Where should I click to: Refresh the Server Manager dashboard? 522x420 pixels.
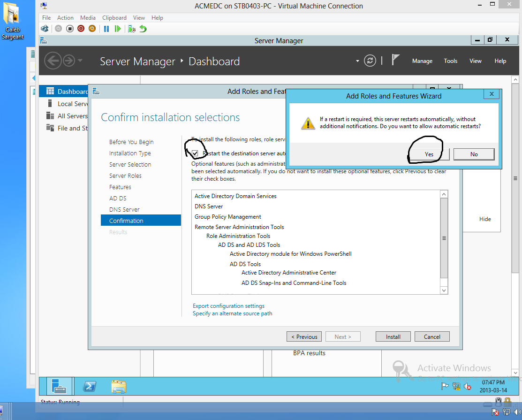tap(370, 61)
